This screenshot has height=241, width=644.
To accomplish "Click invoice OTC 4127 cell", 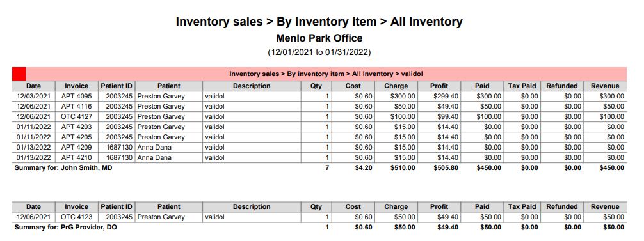I will click(x=77, y=117).
